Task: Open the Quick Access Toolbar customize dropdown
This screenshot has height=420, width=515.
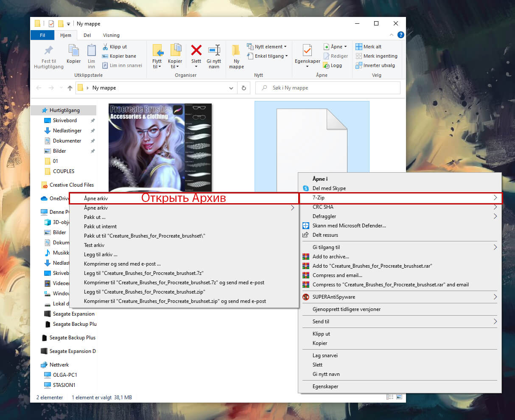Action: click(x=68, y=24)
